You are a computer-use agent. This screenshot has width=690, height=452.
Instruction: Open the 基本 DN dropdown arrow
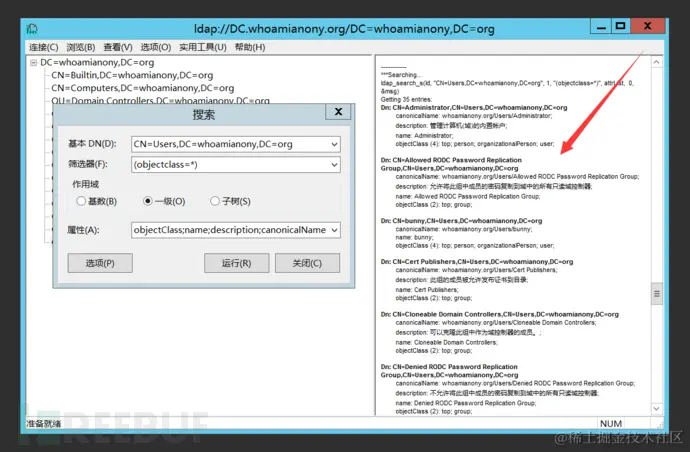(x=334, y=144)
